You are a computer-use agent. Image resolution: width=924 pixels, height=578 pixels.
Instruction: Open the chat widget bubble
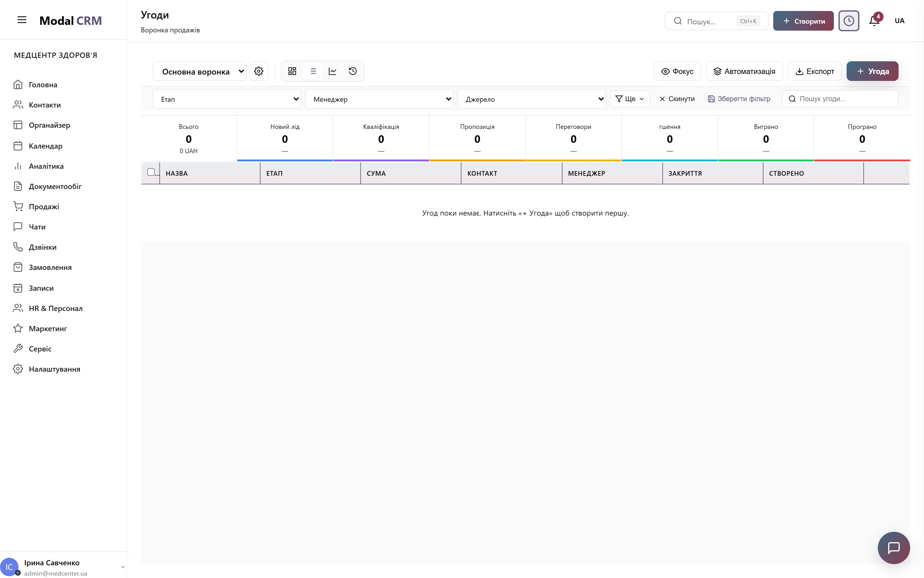pos(893,548)
